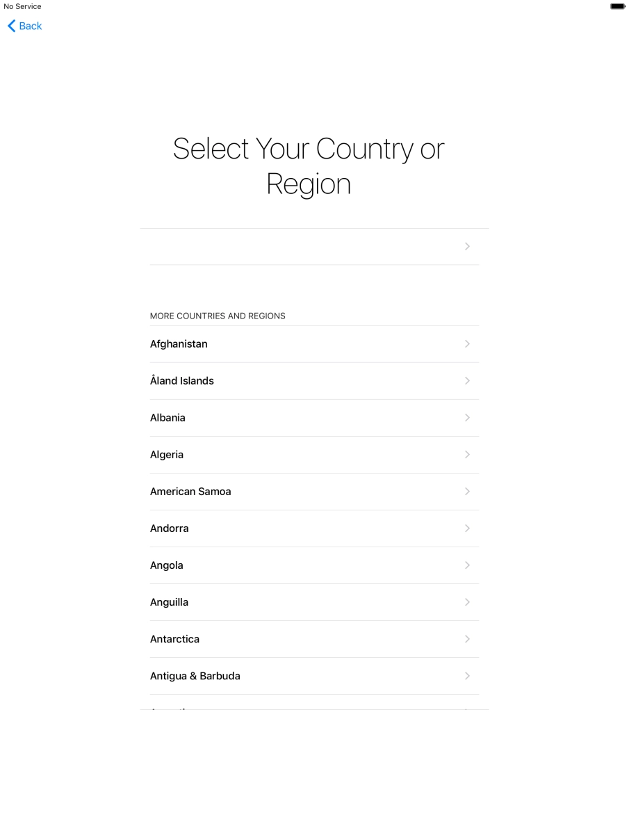Go back to the previous setup screen
This screenshot has height=840, width=629.
point(24,26)
